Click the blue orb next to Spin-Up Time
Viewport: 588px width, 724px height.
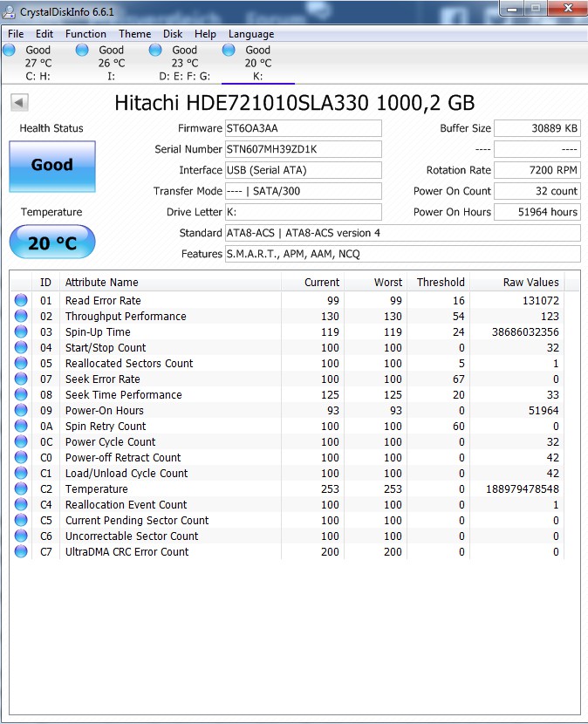pyautogui.click(x=21, y=331)
